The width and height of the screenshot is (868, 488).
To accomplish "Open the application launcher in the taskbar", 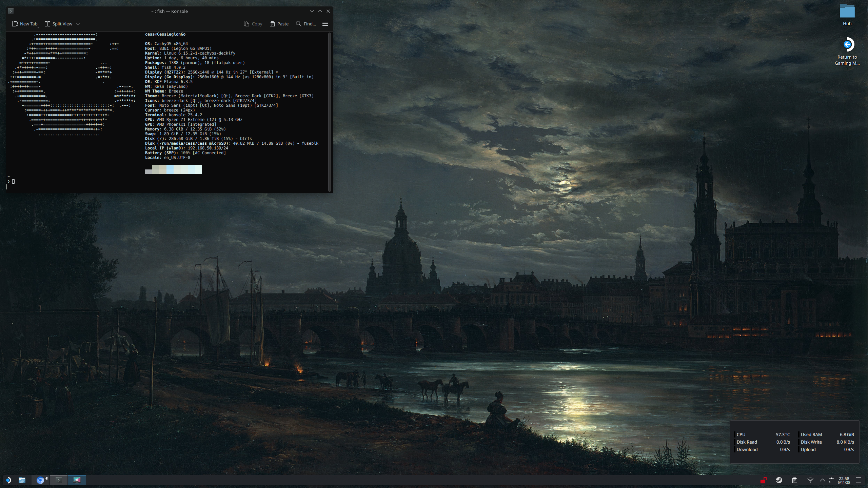I will 8,480.
